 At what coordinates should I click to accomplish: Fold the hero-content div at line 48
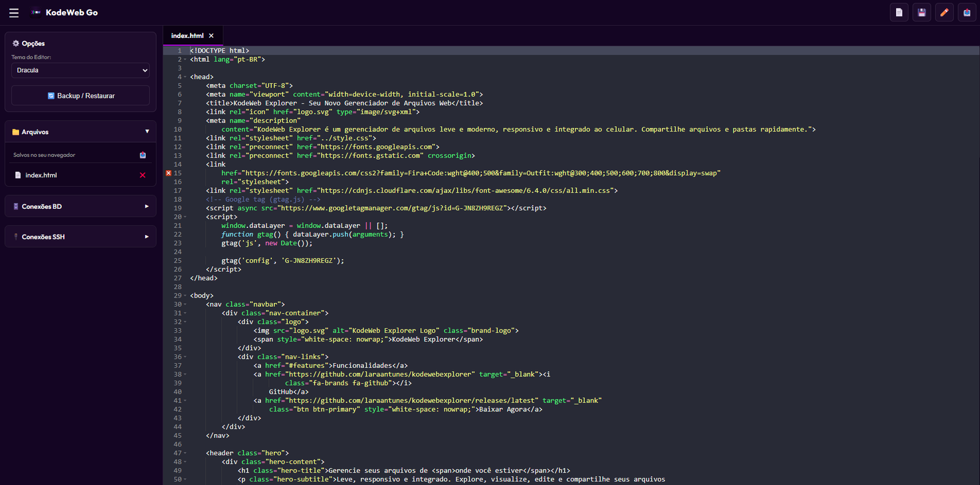185,462
